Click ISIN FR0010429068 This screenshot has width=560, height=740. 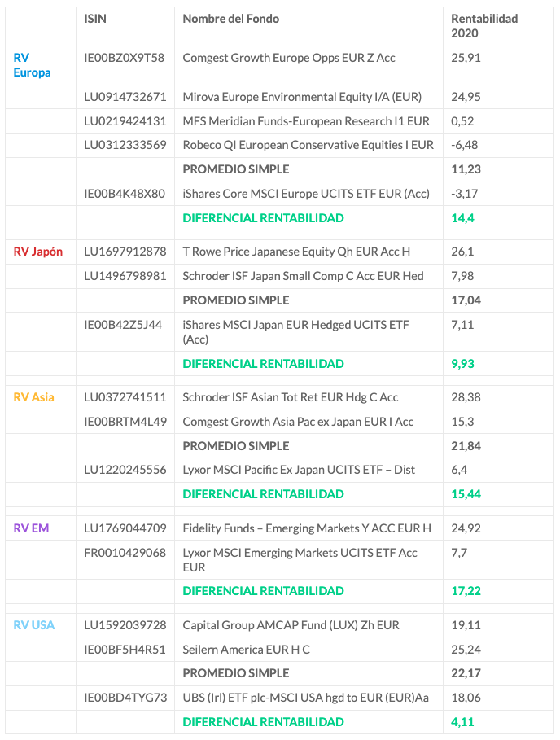(125, 553)
